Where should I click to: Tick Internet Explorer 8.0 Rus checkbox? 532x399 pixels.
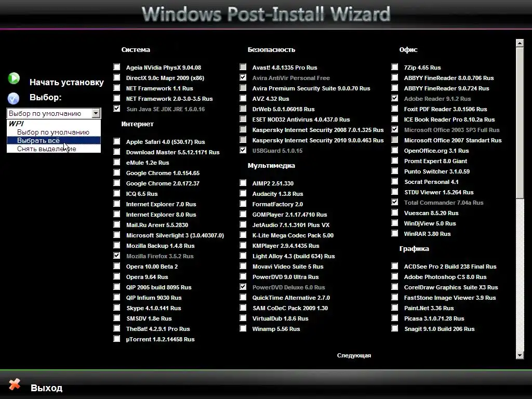point(117,214)
